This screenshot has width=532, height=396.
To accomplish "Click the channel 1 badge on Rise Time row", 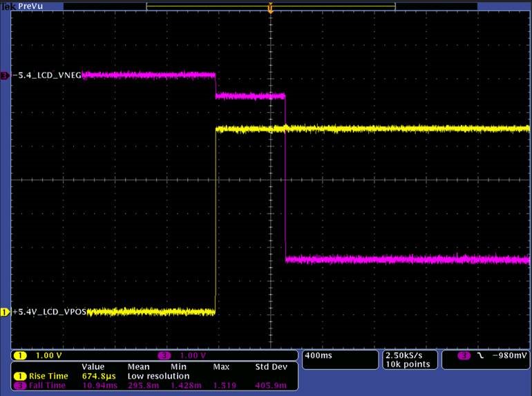I will pyautogui.click(x=20, y=377).
